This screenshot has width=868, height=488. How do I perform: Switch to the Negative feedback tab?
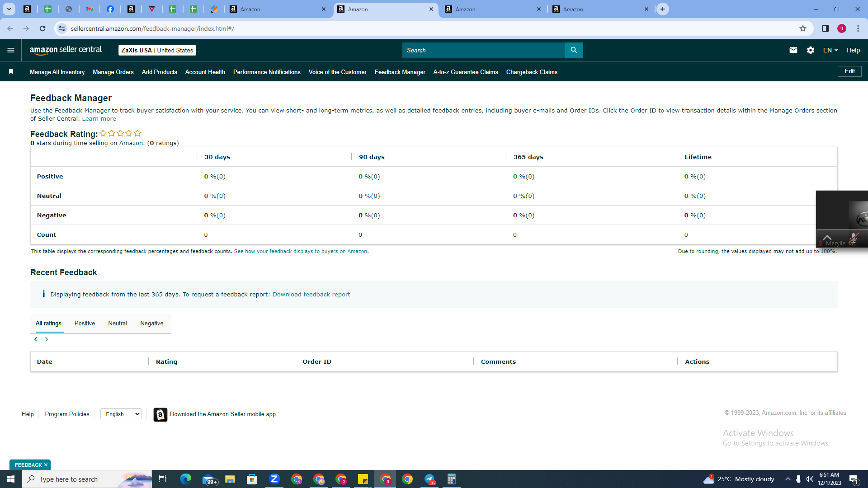pos(152,324)
